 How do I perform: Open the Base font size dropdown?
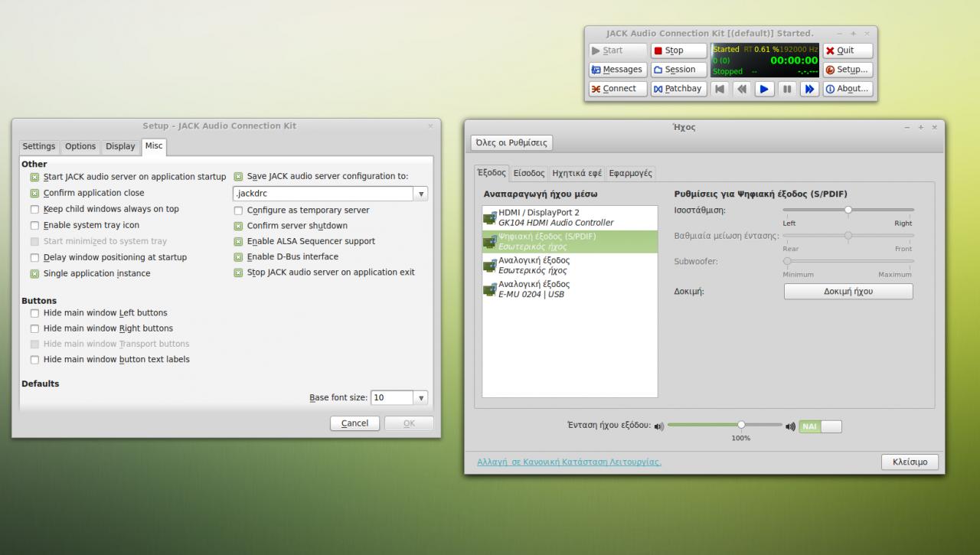420,398
